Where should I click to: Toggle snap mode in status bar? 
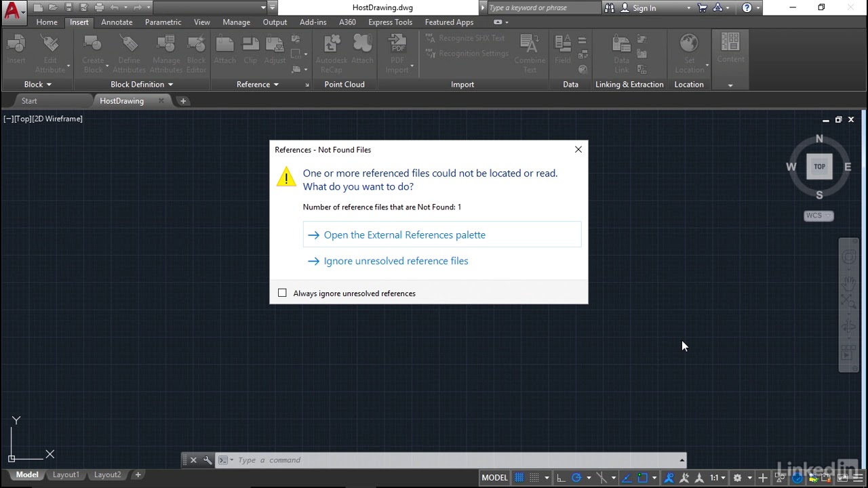coord(534,478)
